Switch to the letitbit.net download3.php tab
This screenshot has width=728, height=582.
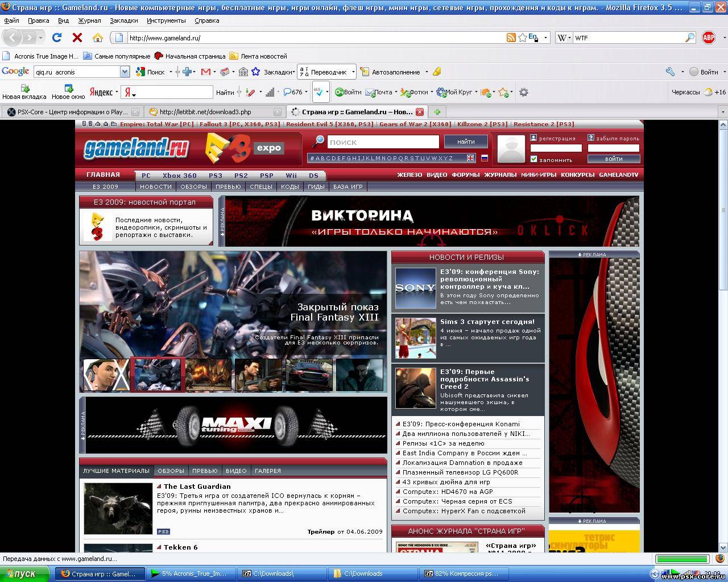[x=214, y=112]
